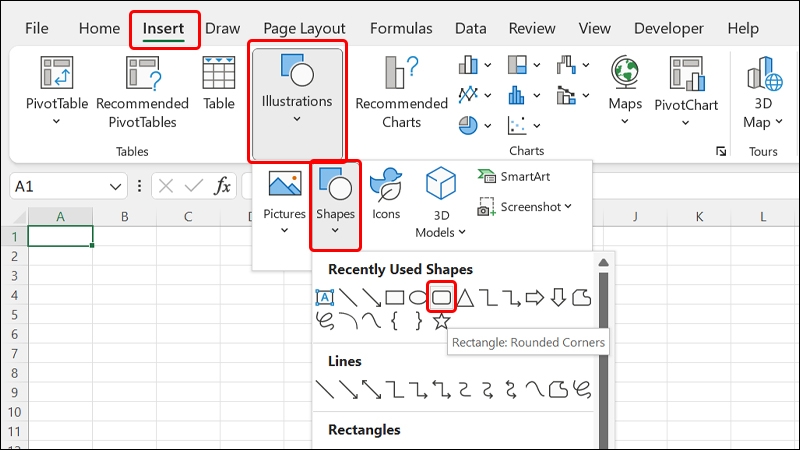Insert a line or area chart
The height and width of the screenshot is (450, 800).
point(468,95)
